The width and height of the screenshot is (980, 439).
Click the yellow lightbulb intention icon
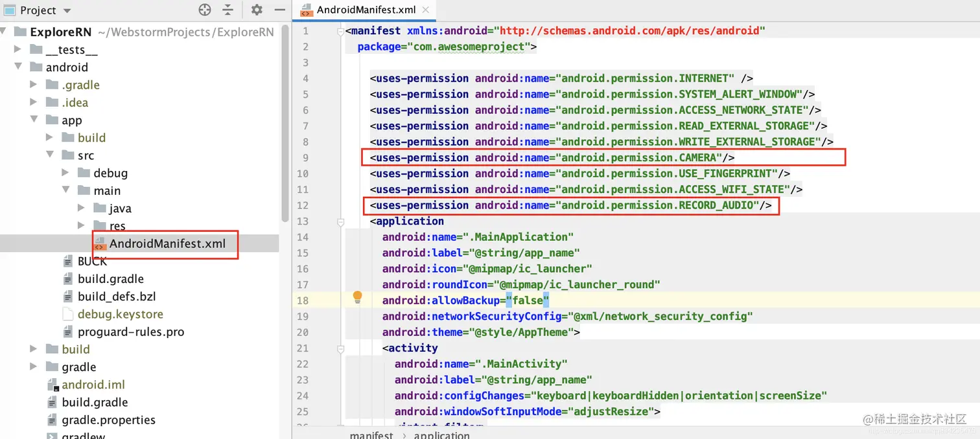coord(357,297)
